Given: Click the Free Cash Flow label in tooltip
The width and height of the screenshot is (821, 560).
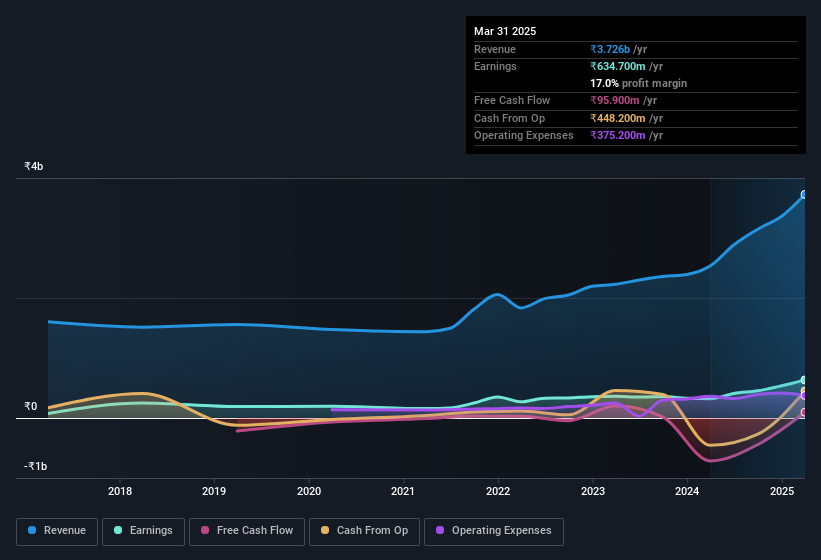Looking at the screenshot, I should point(512,100).
